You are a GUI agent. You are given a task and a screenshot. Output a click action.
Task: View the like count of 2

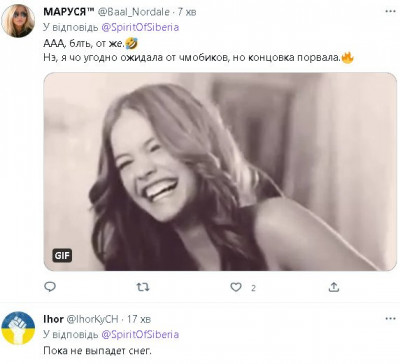tap(253, 288)
